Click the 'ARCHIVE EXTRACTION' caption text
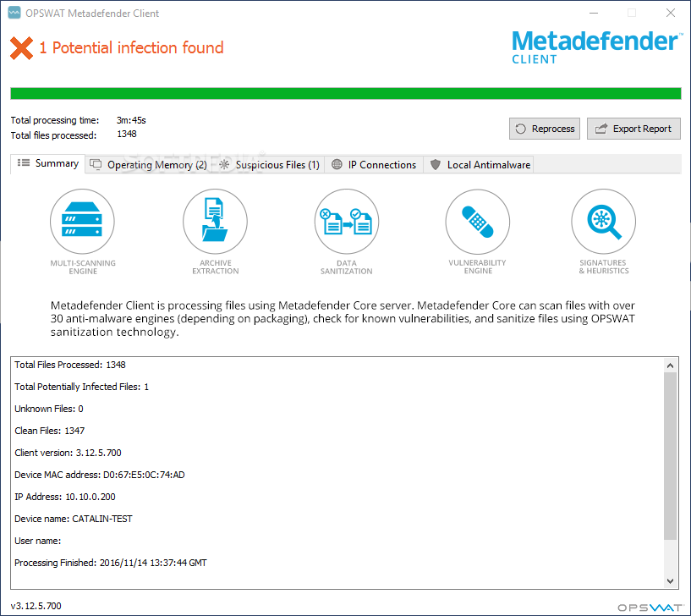Screen dimensions: 691x616 pos(216,267)
